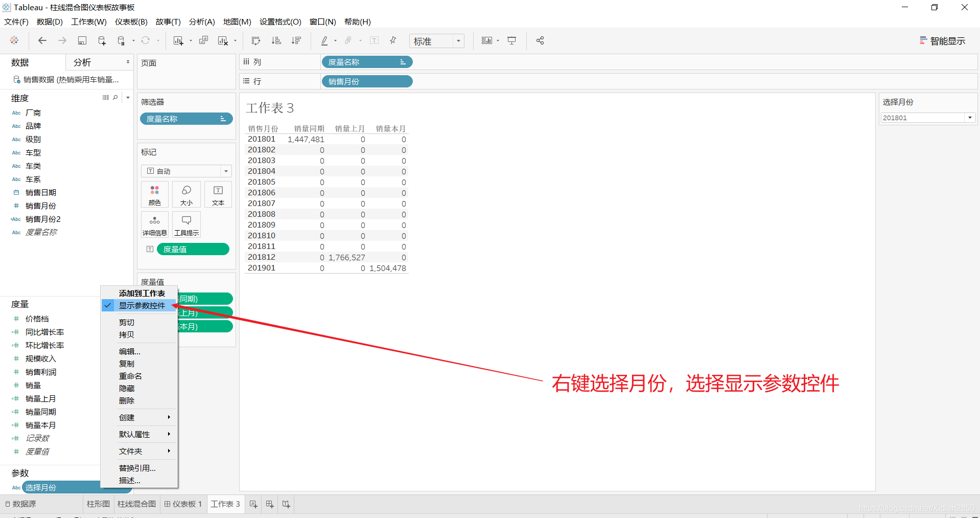This screenshot has width=980, height=518.
Task: Click the 度量值 pill on marks card
Action: tap(193, 249)
